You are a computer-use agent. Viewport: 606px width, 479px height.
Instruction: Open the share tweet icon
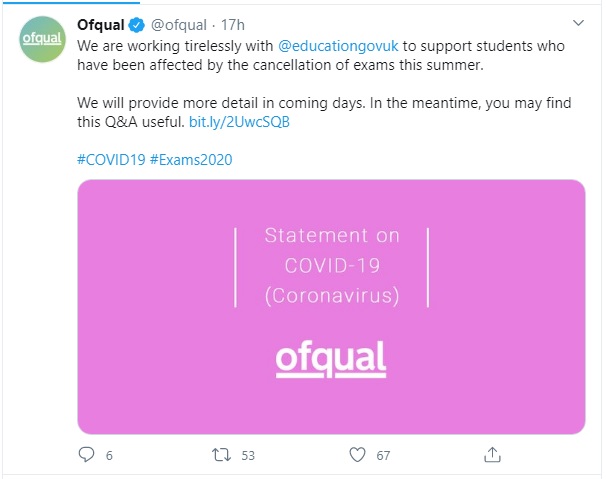(x=492, y=455)
